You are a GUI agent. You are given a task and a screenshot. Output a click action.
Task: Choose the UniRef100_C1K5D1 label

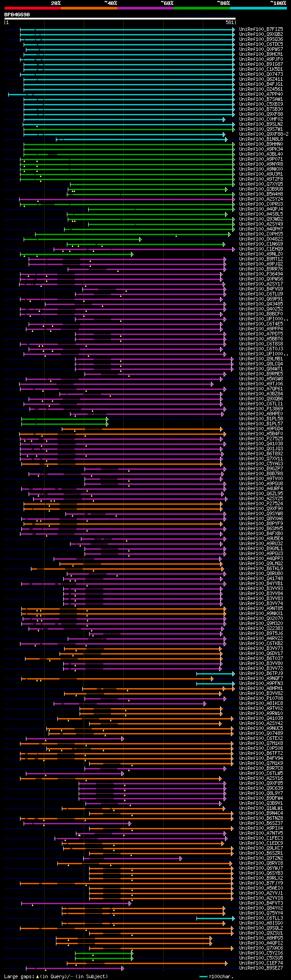coord(261,69)
